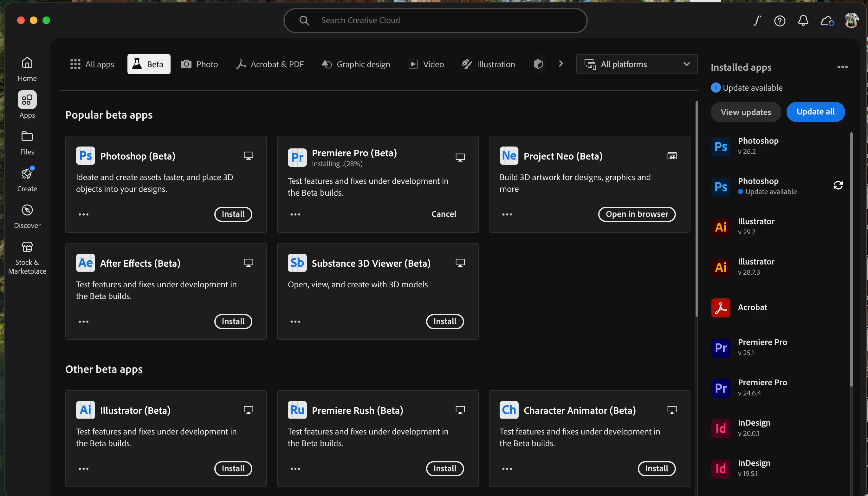Open Photoshop (Beta) card options menu

click(x=83, y=214)
